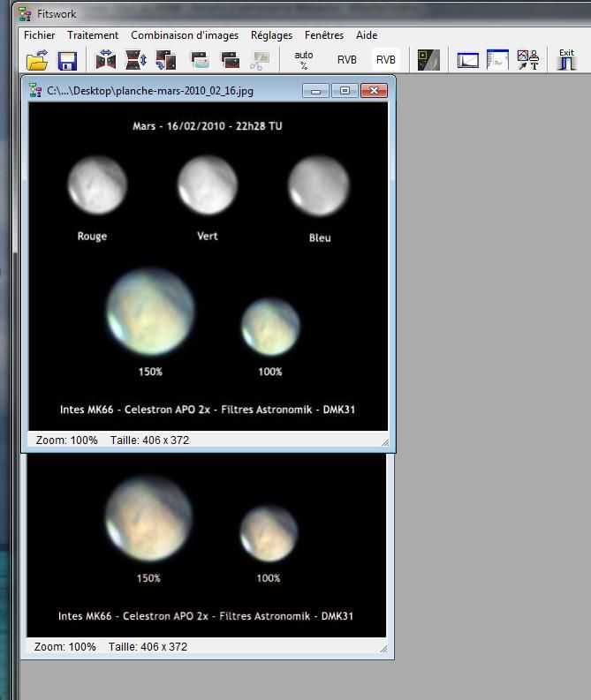Click the planche-mars-2010_02_16.jpg window title

pyautogui.click(x=150, y=91)
